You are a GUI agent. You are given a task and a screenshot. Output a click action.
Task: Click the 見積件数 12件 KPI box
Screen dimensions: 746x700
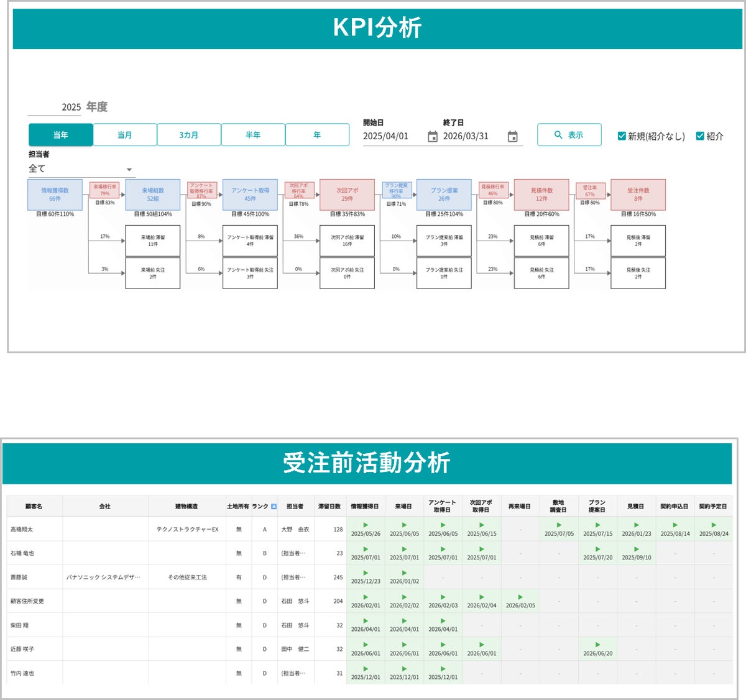coord(541,195)
